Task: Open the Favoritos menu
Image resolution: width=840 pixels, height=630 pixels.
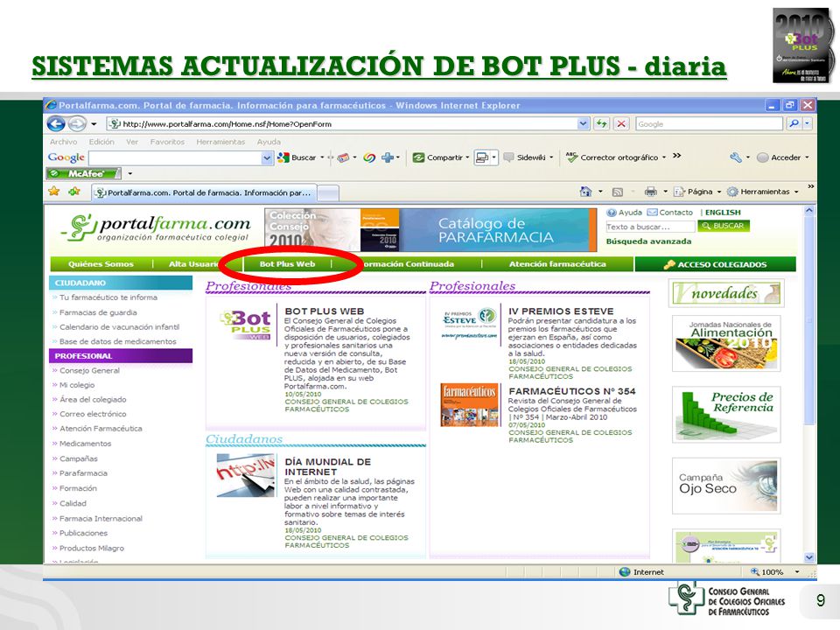Action: tap(167, 142)
